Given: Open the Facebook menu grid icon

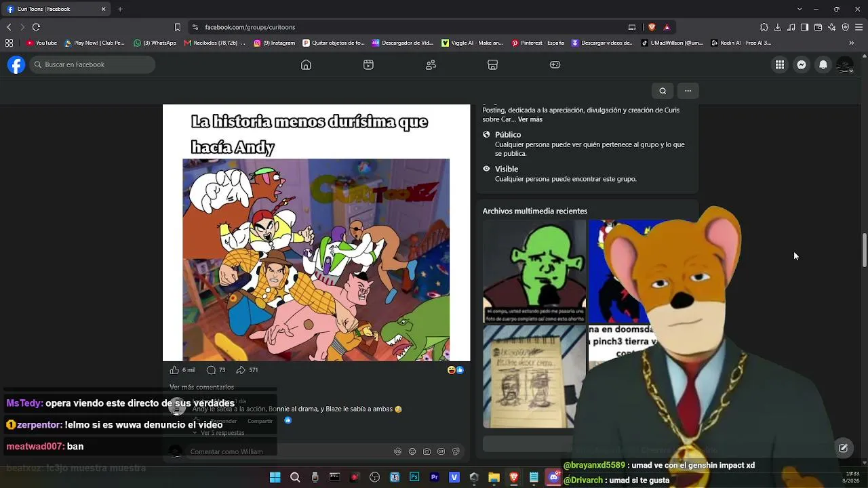Looking at the screenshot, I should tap(780, 64).
